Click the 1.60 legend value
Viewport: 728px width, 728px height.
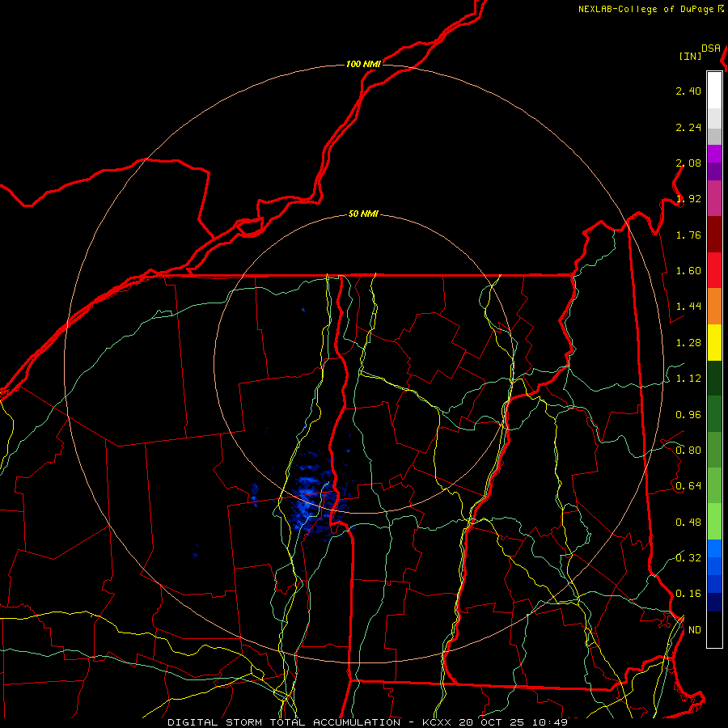coord(688,271)
